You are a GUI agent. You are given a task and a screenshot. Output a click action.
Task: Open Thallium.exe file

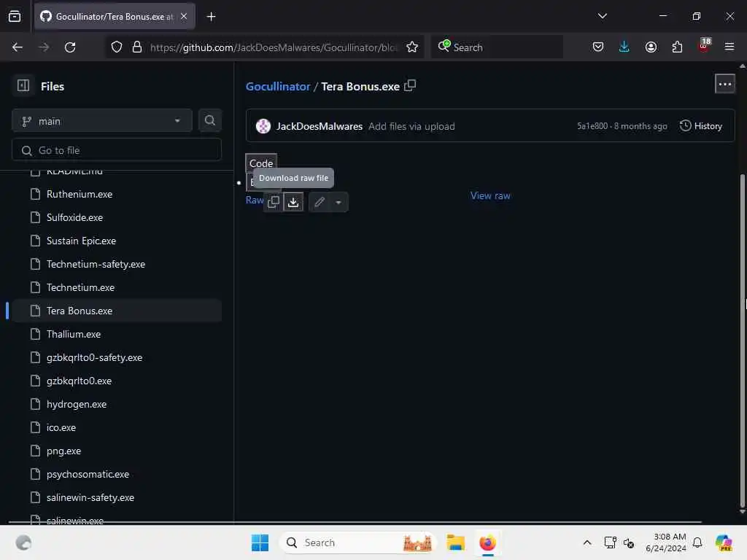click(117, 334)
